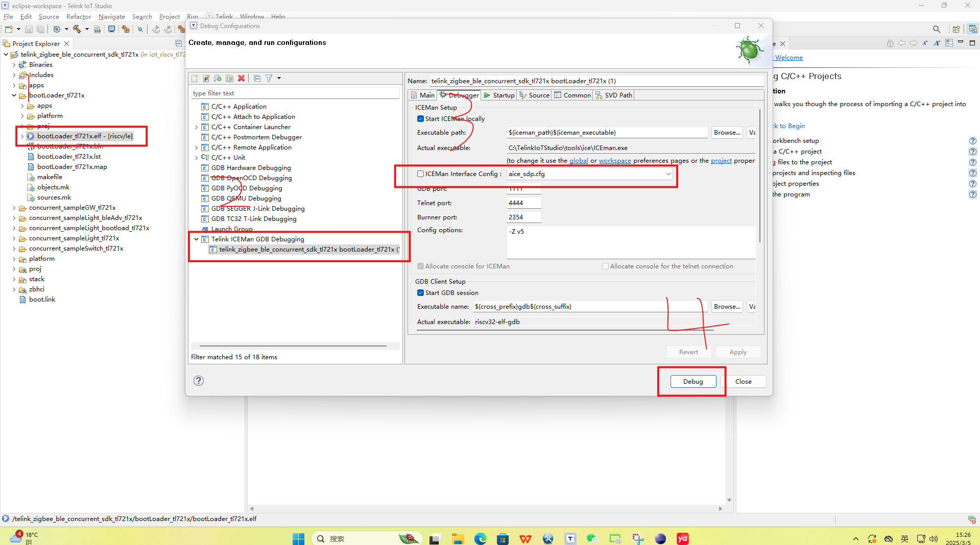
Task: Click the 'global' preferences link
Action: click(579, 161)
